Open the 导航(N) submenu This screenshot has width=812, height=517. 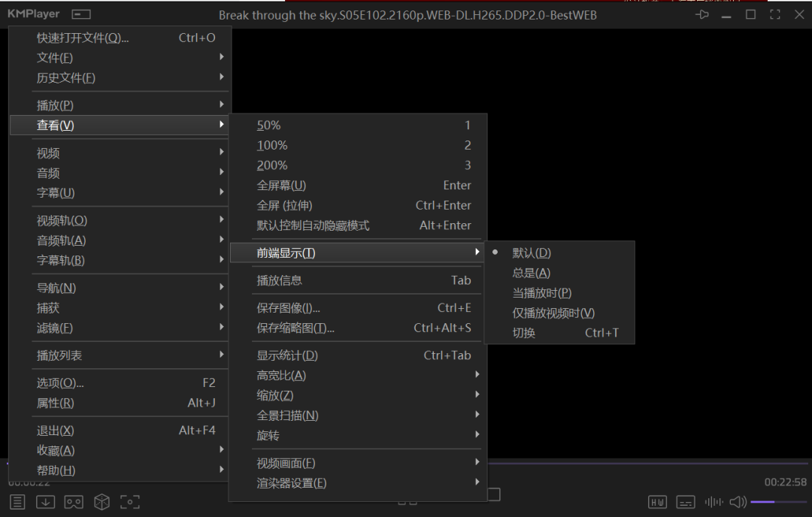pyautogui.click(x=119, y=289)
